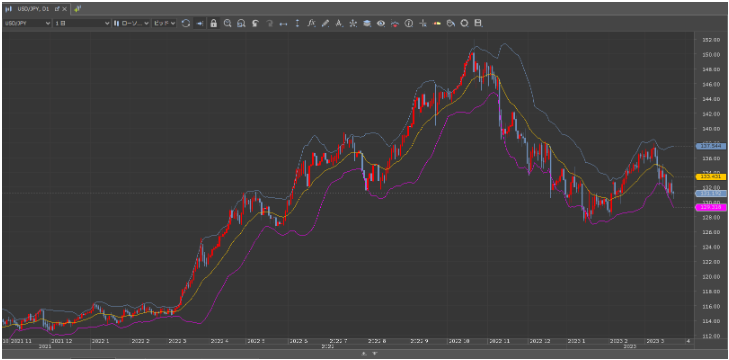Click the orange 133.431 price label
Image resolution: width=729 pixels, height=360 pixels.
[710, 177]
